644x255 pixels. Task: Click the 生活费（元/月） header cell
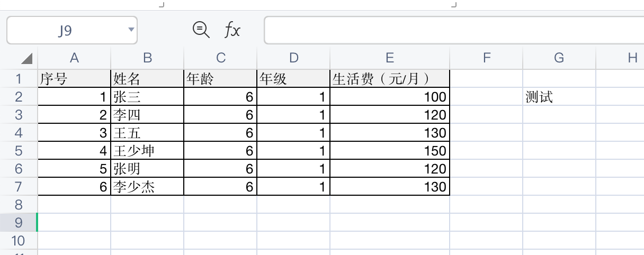[x=390, y=79]
